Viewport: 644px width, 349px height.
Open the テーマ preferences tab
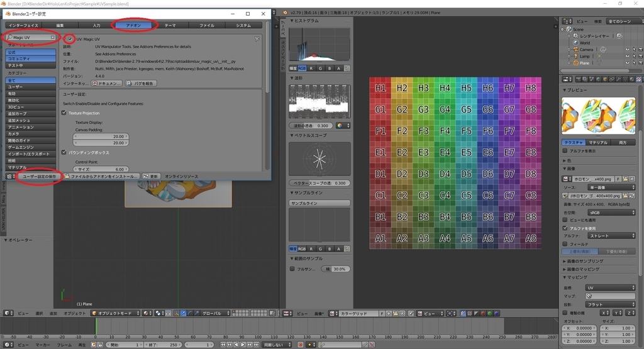coord(170,25)
